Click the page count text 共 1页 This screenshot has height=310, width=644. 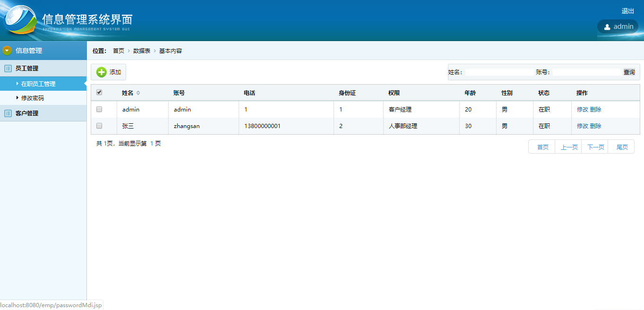pyautogui.click(x=105, y=144)
